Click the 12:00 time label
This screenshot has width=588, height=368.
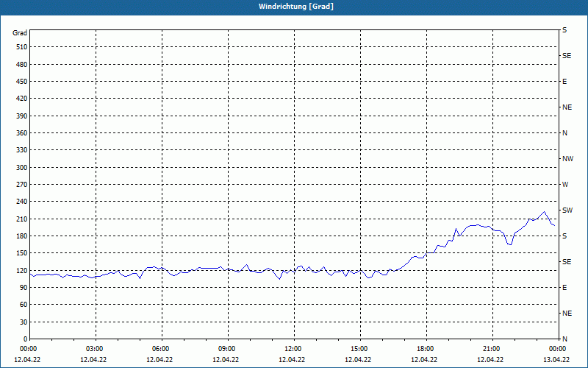(x=293, y=349)
